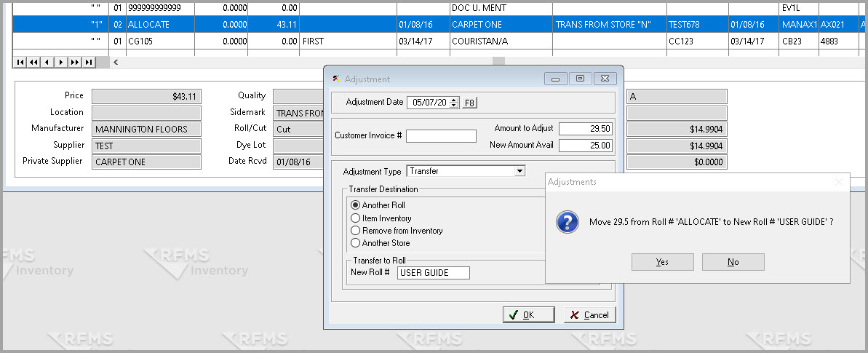Click the CB23 cell
This screenshot has width=868, height=353.
tap(798, 41)
